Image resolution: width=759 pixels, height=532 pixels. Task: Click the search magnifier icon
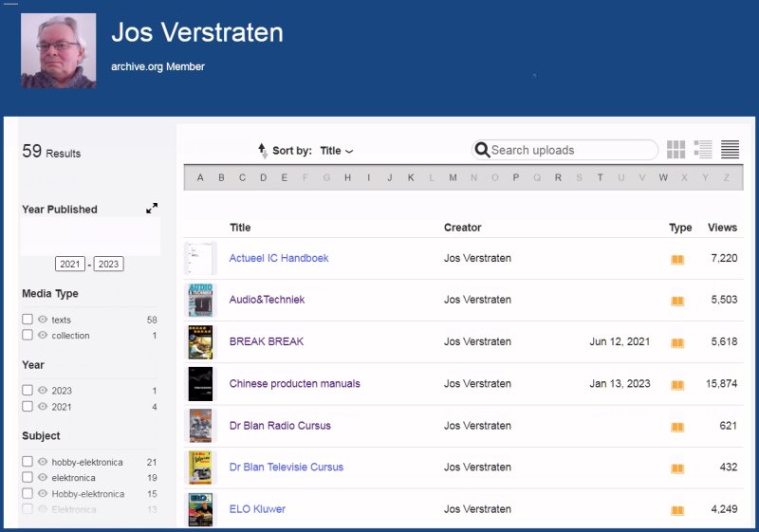click(482, 150)
